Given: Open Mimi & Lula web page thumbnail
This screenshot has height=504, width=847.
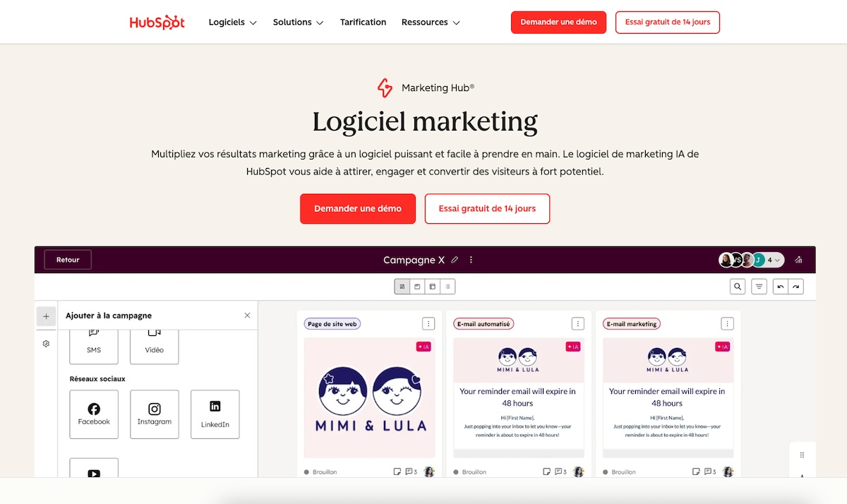Looking at the screenshot, I should pos(369,397).
